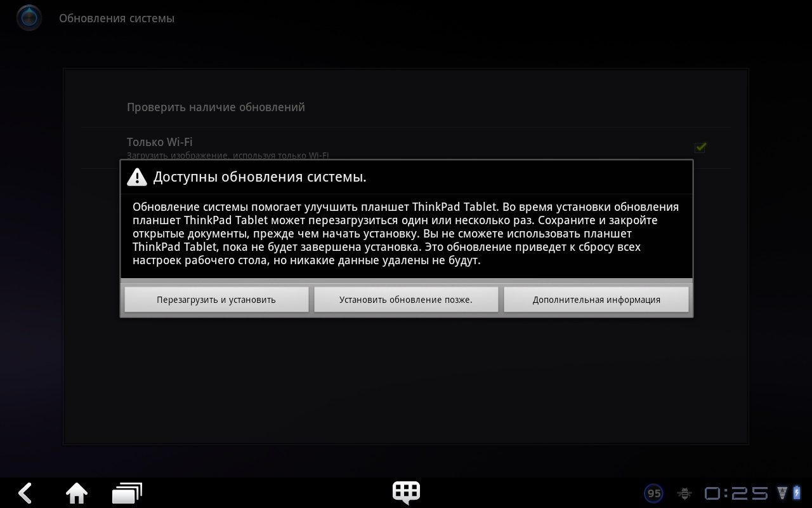Screen dimensions: 812x508
Task: Tap Проверить наличие обновлений
Action: pos(216,107)
